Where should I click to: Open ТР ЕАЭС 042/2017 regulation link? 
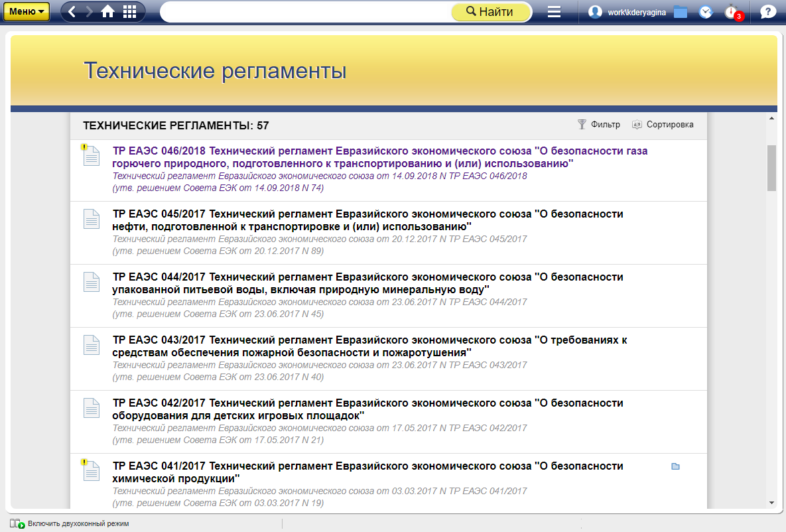(x=368, y=409)
